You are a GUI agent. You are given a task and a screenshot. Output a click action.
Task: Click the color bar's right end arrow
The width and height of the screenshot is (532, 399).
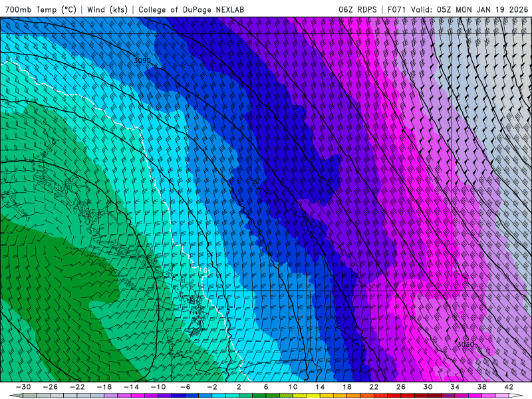516,396
